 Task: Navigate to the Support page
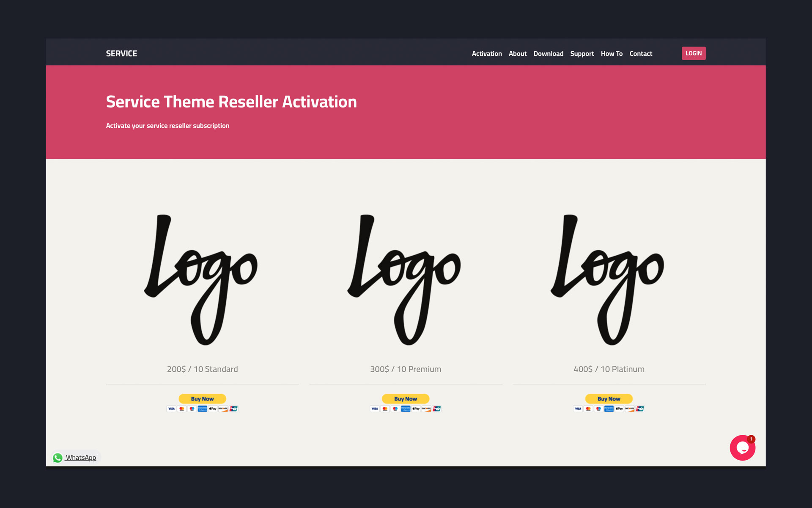(582, 53)
